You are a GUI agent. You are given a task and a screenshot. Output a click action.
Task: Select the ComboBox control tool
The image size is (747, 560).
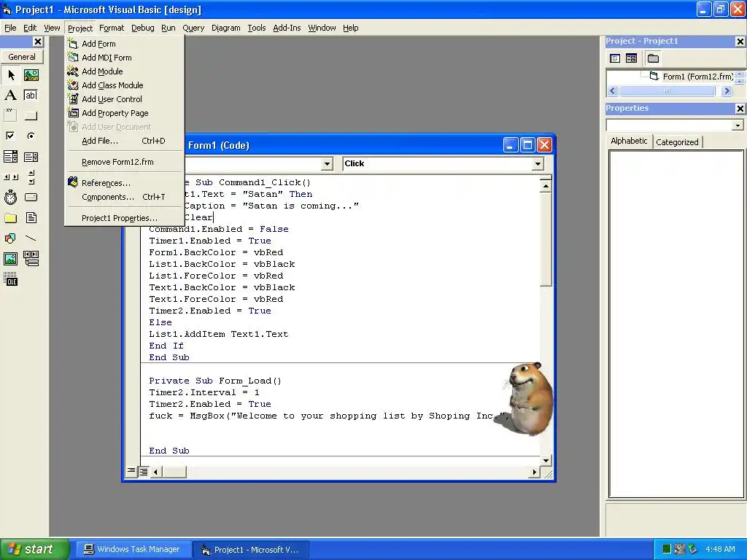[x=11, y=157]
